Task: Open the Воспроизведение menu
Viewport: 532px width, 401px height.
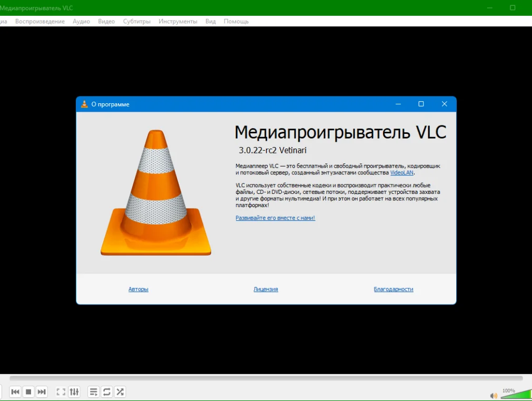Action: tap(40, 22)
